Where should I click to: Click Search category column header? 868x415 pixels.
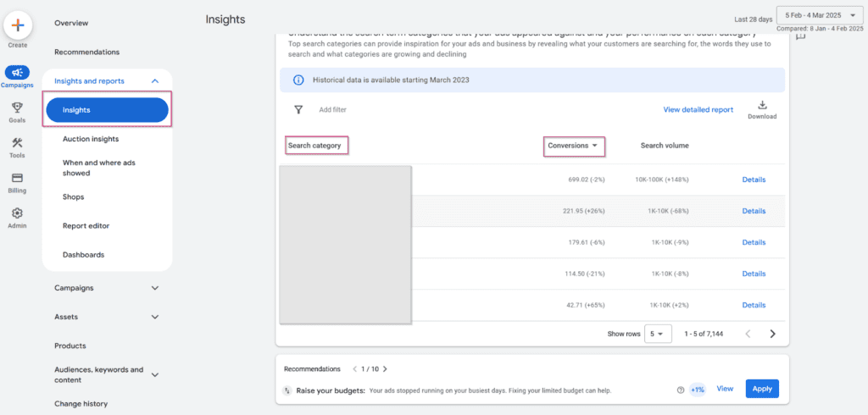pyautogui.click(x=314, y=146)
